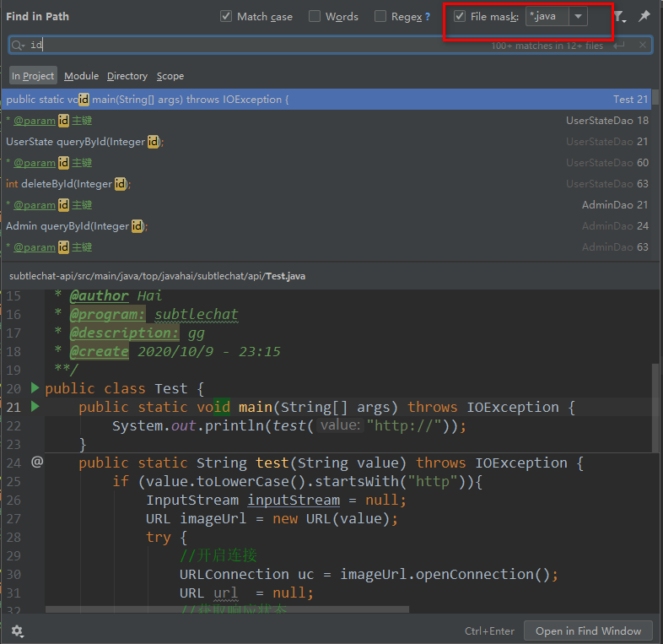
Task: Click the results list vertical scrollbar
Action: pos(655,97)
